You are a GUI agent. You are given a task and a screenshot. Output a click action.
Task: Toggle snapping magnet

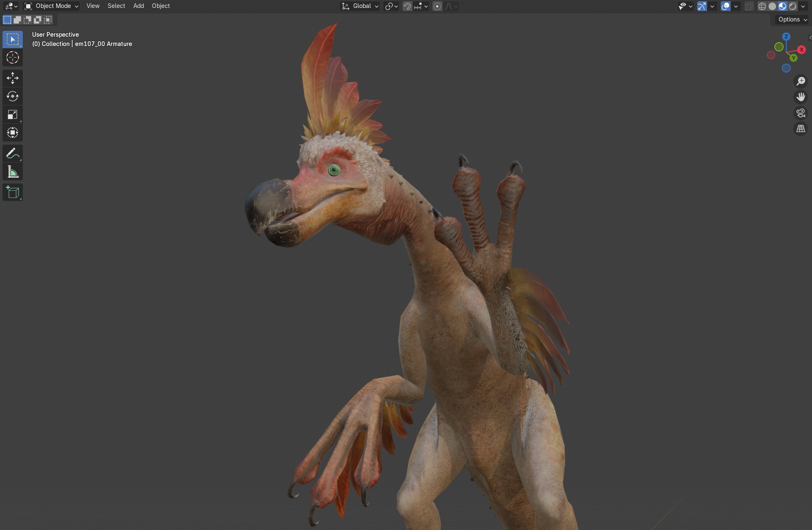click(x=407, y=6)
